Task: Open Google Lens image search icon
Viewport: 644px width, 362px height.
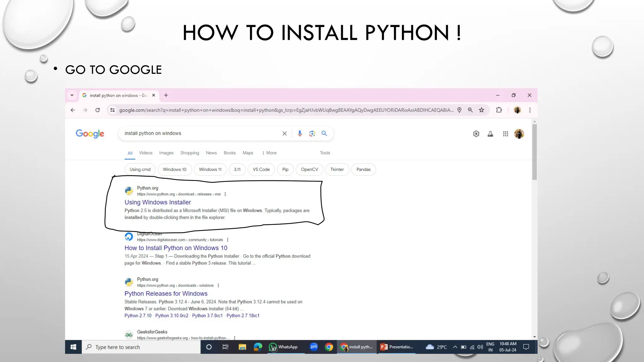Action: [x=312, y=134]
